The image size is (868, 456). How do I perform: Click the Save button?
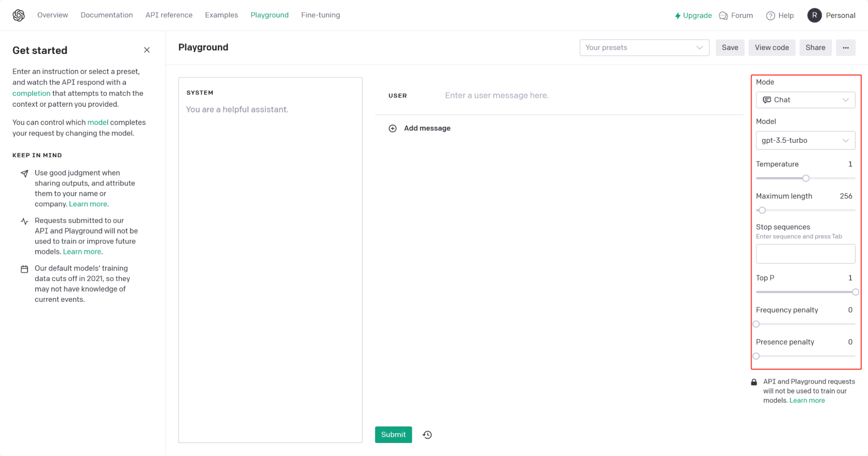[730, 48]
